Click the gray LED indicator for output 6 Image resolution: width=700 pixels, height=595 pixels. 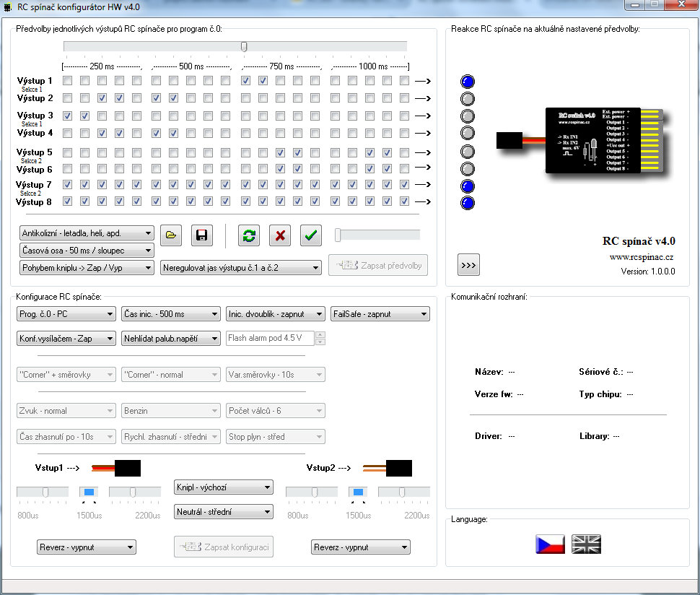[x=468, y=169]
